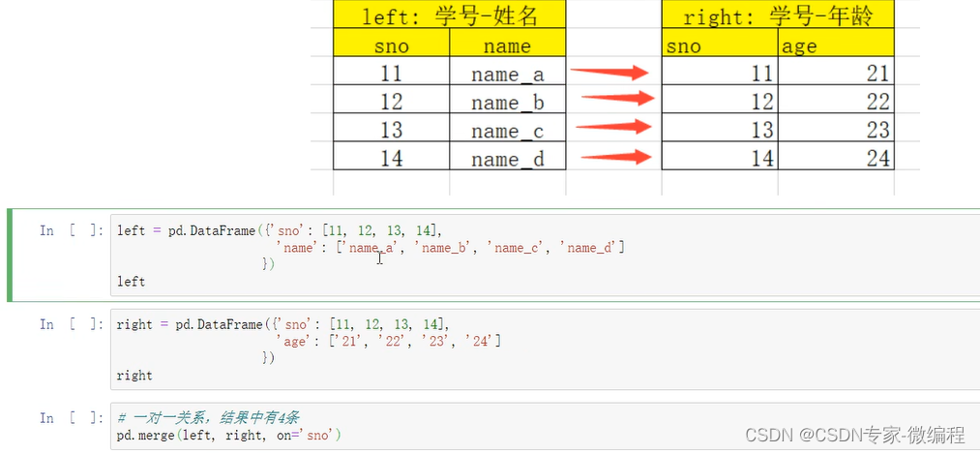Click the comment '# 一对一关系，结果中有4条'
Image resolution: width=980 pixels, height=454 pixels.
(x=210, y=418)
